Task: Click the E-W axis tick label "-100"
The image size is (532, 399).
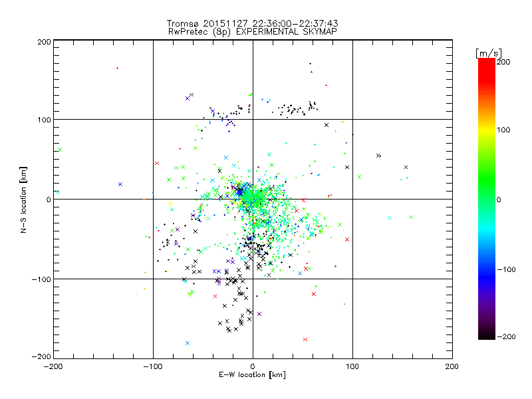Action: tap(153, 366)
